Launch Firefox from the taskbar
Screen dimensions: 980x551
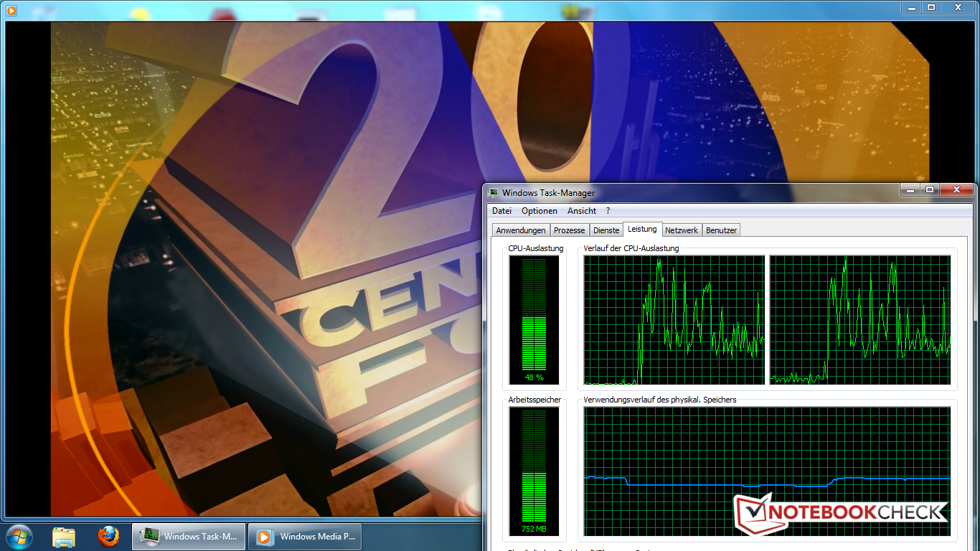(x=108, y=537)
